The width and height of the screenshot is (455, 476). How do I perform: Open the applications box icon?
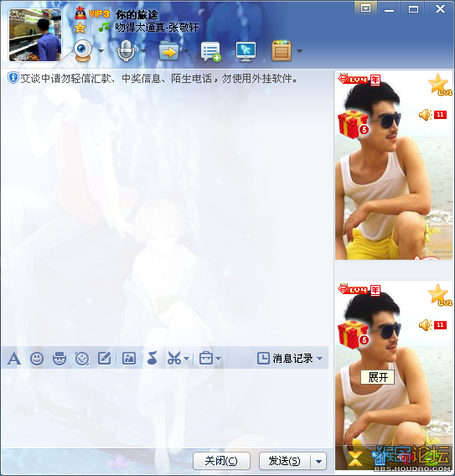click(x=282, y=50)
